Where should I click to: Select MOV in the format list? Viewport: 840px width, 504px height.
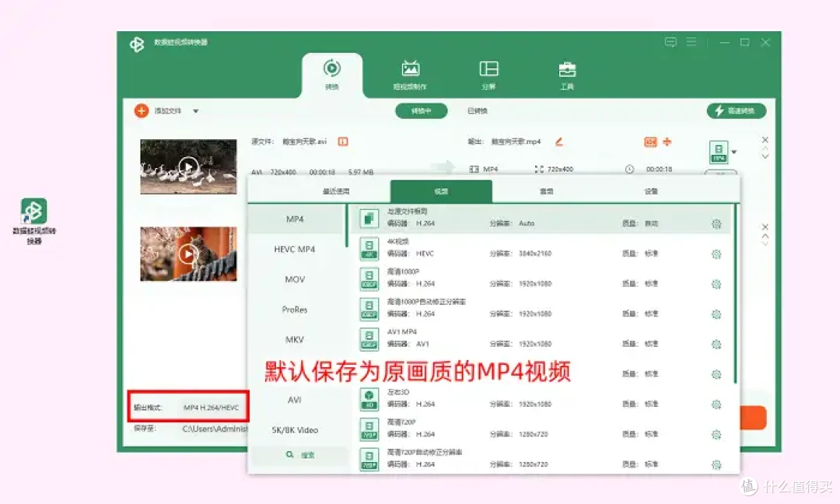[x=295, y=279]
